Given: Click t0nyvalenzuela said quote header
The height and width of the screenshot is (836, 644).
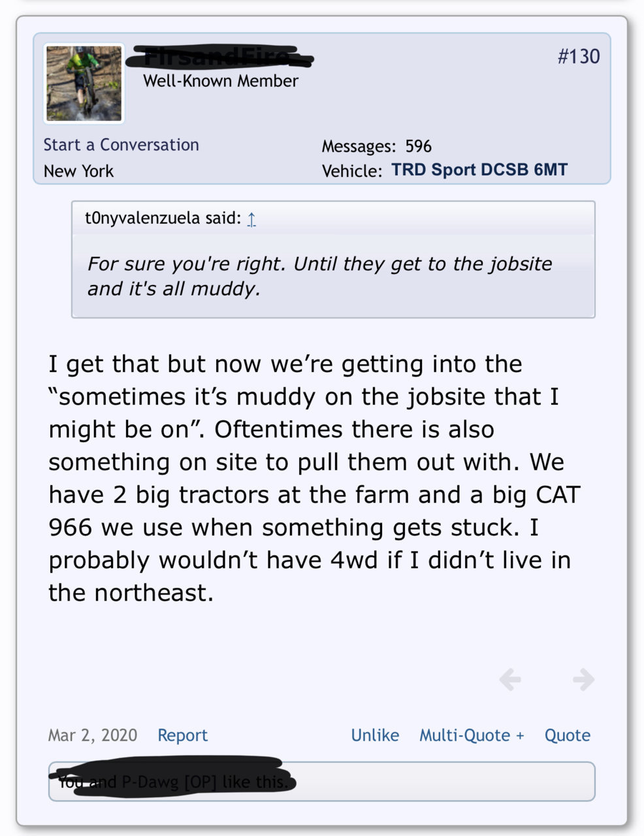Looking at the screenshot, I should click(163, 218).
